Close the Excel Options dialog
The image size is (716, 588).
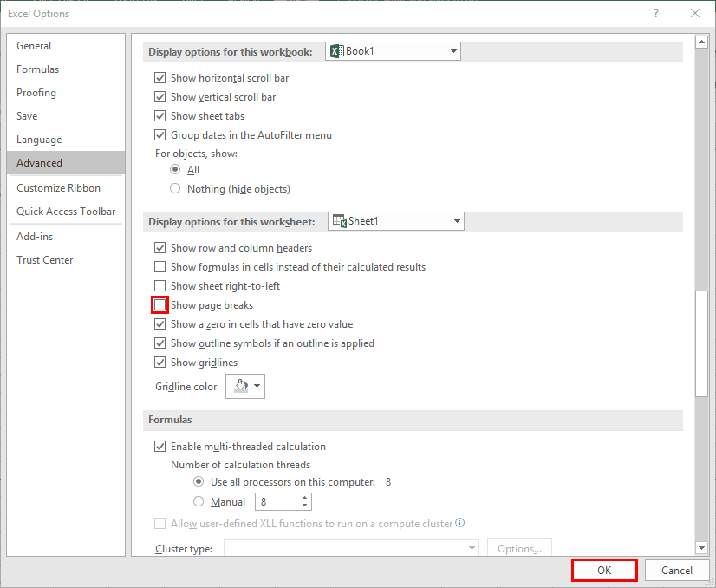click(x=695, y=13)
